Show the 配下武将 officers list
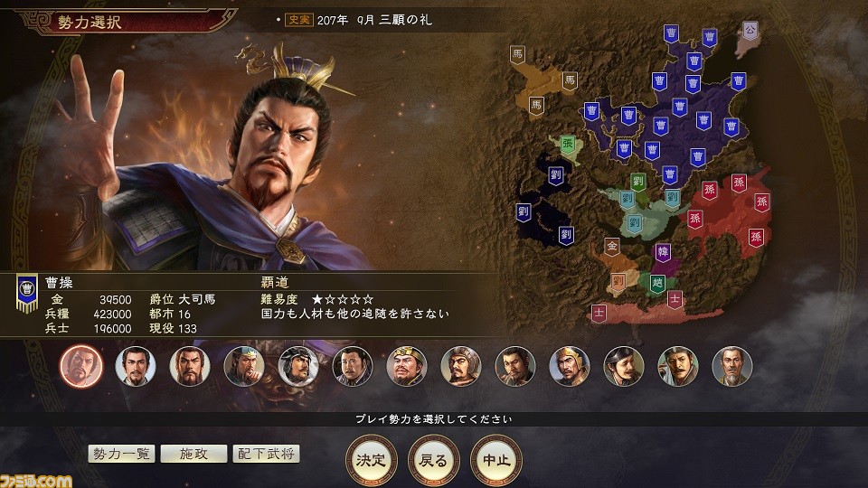868x488 pixels. (x=266, y=454)
